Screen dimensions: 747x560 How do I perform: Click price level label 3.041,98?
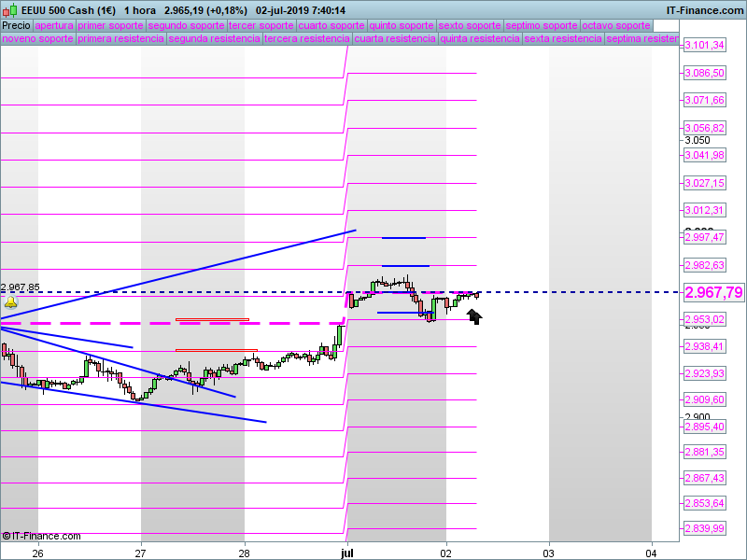pyautogui.click(x=704, y=155)
